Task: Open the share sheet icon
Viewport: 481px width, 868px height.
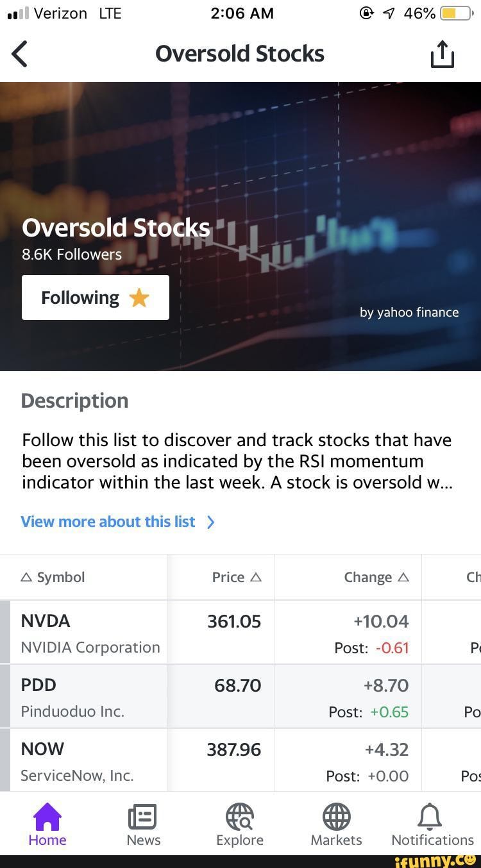Action: click(442, 54)
